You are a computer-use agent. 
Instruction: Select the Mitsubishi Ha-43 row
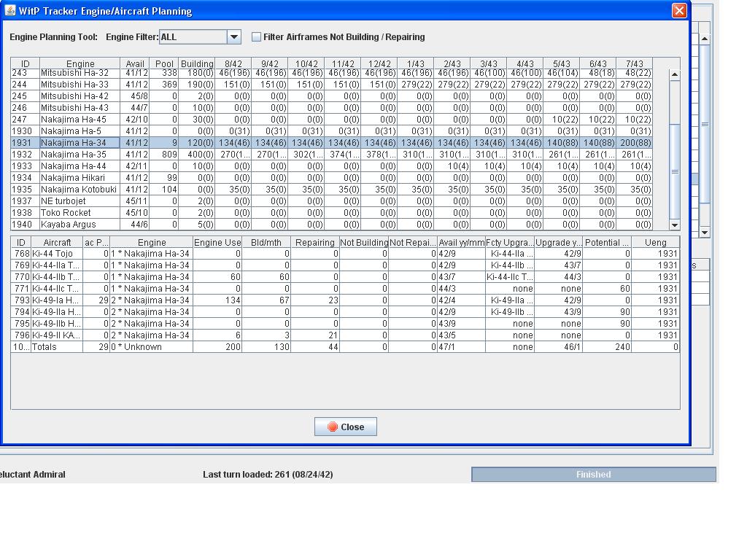point(332,108)
